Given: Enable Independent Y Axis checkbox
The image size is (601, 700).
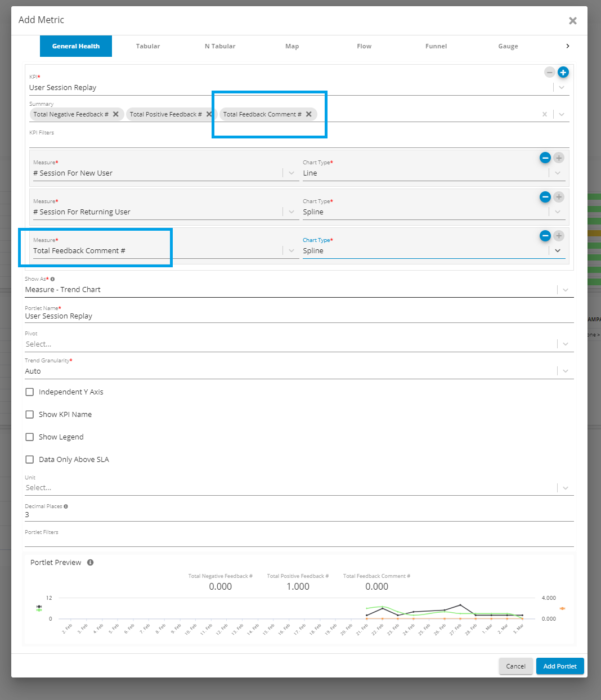Looking at the screenshot, I should tap(30, 392).
